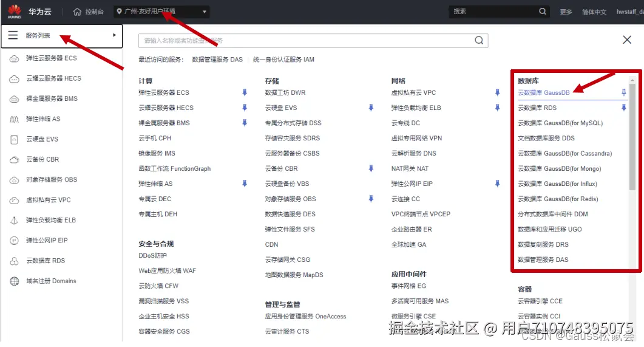Select 弹性云服务器 ECS in left sidebar

[x=52, y=58]
